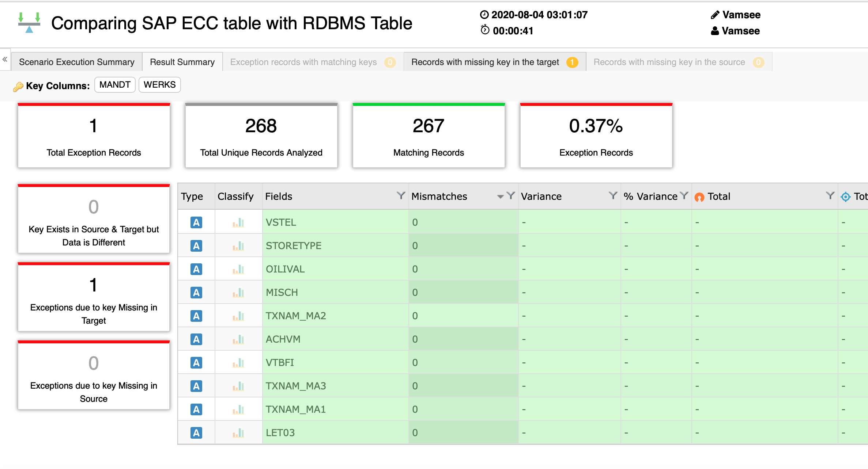This screenshot has width=868, height=469.
Task: Switch to Scenario Execution Summary tab
Action: coord(77,62)
